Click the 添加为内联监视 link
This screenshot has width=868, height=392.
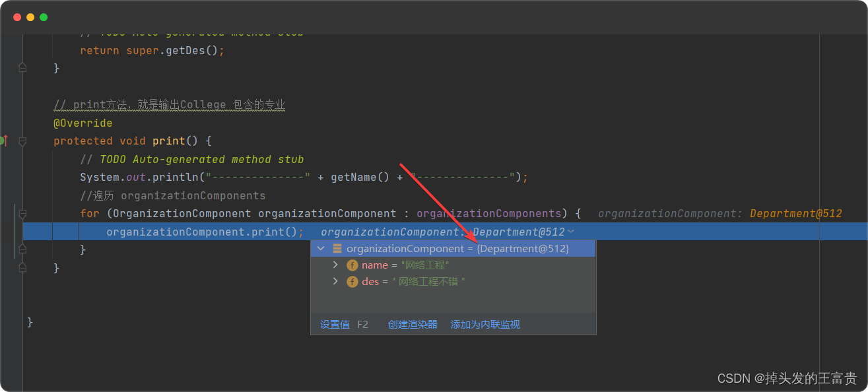485,324
